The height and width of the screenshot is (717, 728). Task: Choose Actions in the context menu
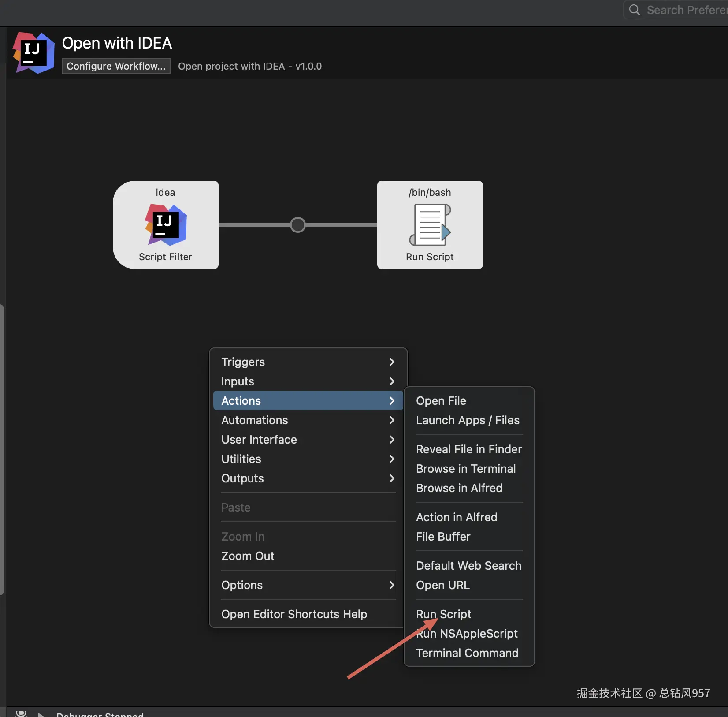(x=308, y=401)
